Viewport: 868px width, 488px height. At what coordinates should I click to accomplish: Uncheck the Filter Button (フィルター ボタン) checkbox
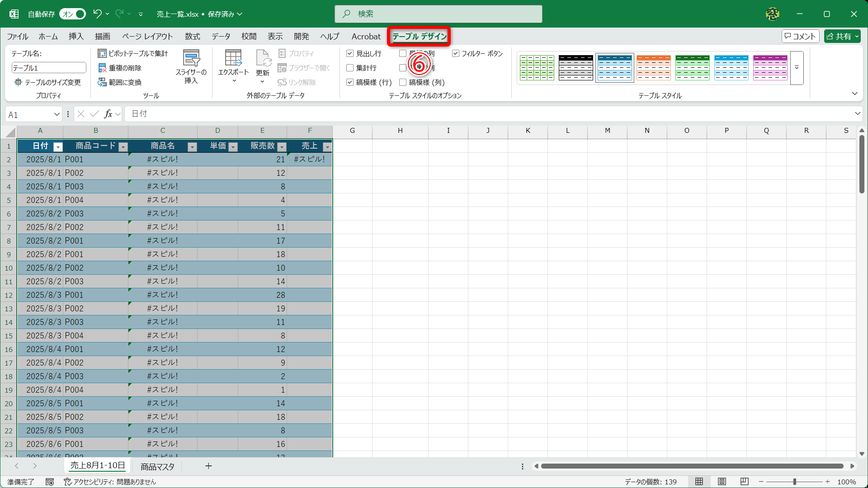[x=456, y=53]
